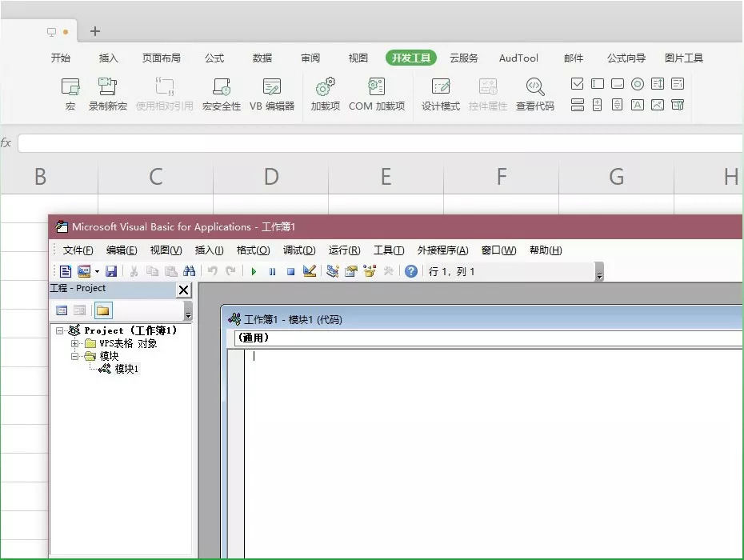The width and height of the screenshot is (744, 560).
Task: Click the 查看代码 (View Code) icon
Action: (534, 88)
